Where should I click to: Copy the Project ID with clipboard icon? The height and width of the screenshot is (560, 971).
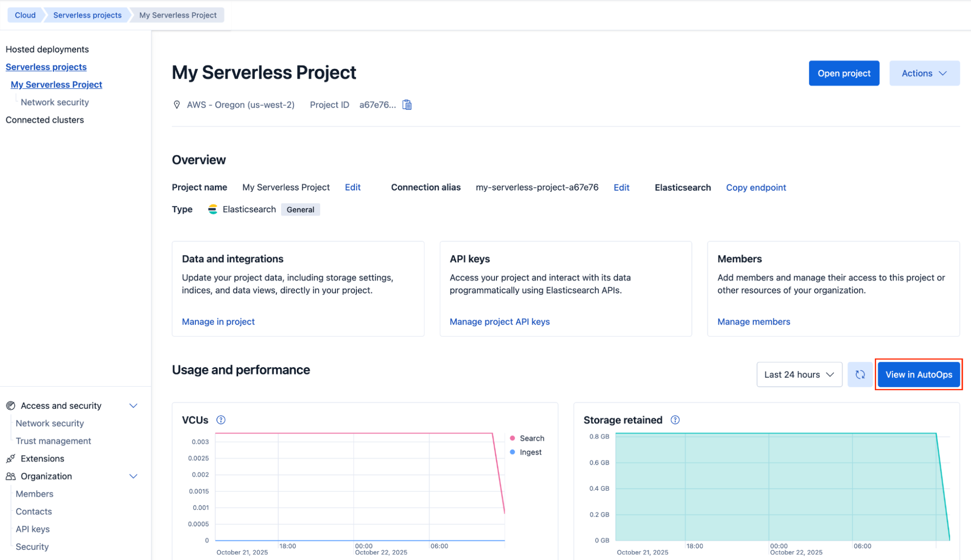click(407, 105)
